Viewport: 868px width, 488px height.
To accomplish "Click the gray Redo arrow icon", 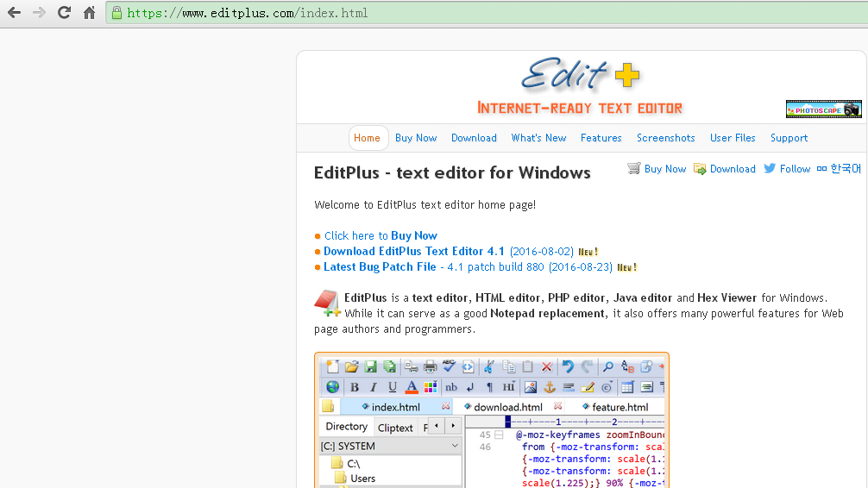I will pyautogui.click(x=587, y=366).
